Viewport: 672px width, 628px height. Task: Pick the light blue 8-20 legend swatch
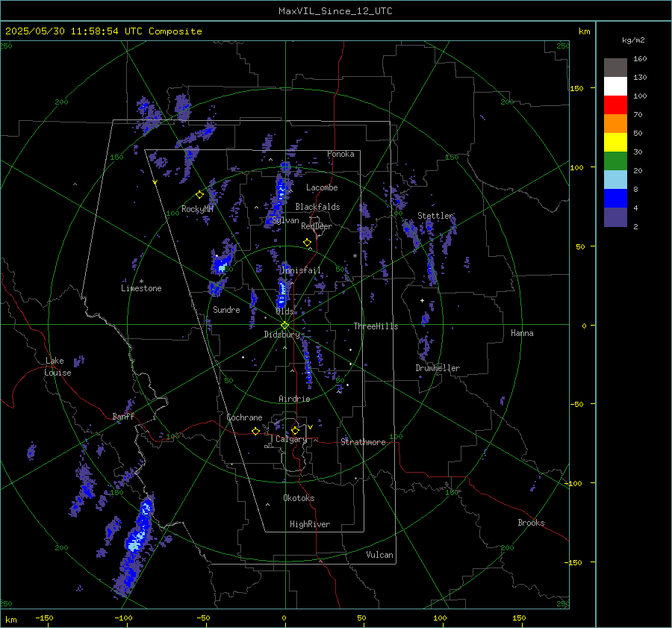(615, 180)
